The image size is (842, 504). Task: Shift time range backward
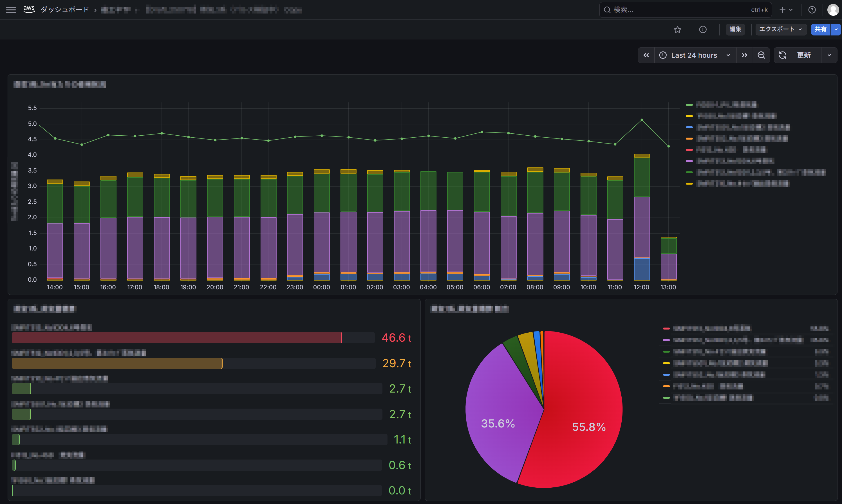pos(646,55)
